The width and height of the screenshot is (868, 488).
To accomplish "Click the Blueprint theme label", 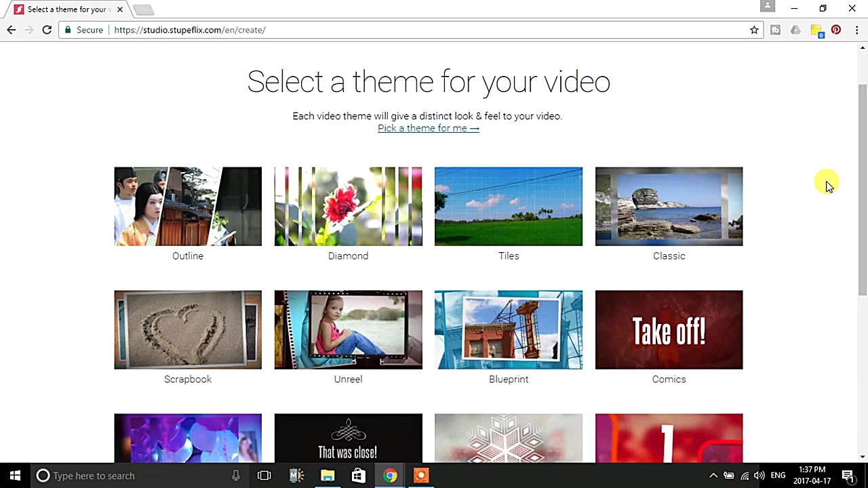I will [509, 380].
